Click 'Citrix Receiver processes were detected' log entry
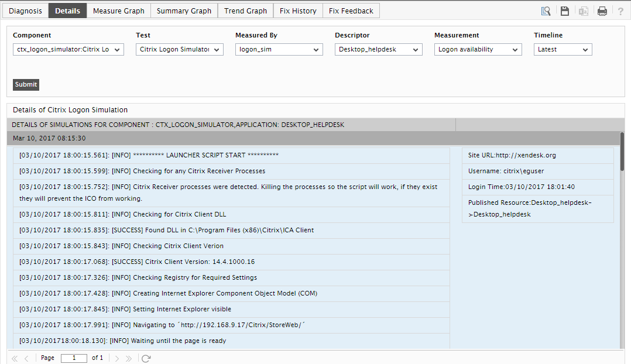Viewport: 631px width, 364px height. click(x=231, y=193)
